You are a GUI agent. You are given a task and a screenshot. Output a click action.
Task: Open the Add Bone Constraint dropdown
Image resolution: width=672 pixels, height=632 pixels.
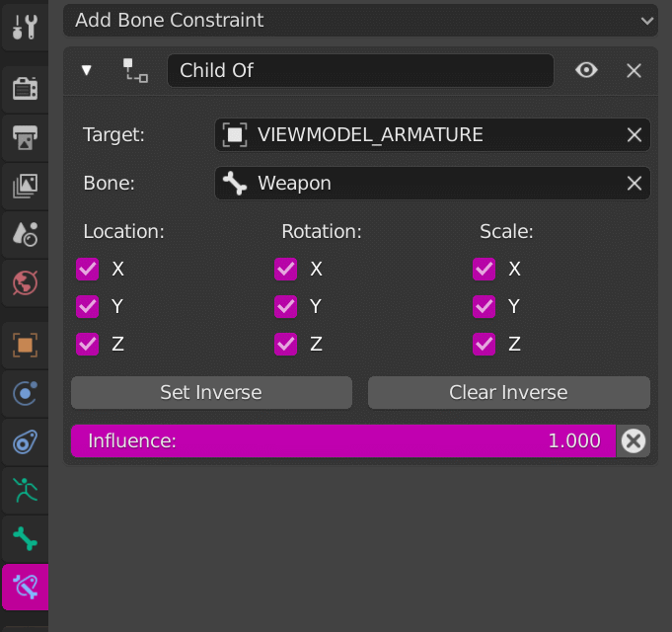pyautogui.click(x=360, y=20)
